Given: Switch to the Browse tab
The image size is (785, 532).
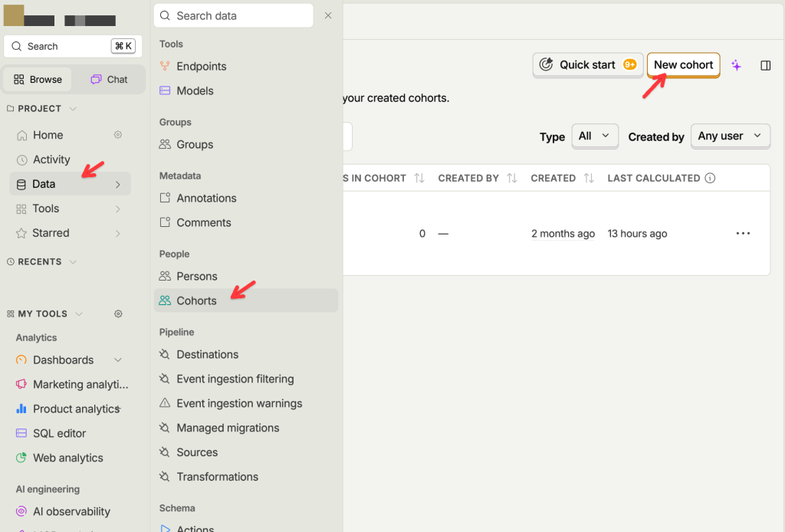Looking at the screenshot, I should (x=38, y=80).
